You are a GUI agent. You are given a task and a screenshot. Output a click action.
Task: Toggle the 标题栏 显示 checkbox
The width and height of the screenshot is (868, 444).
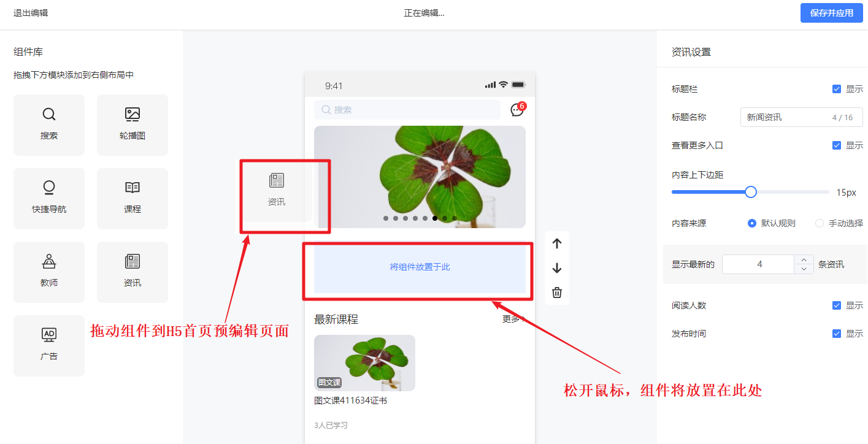(x=837, y=89)
